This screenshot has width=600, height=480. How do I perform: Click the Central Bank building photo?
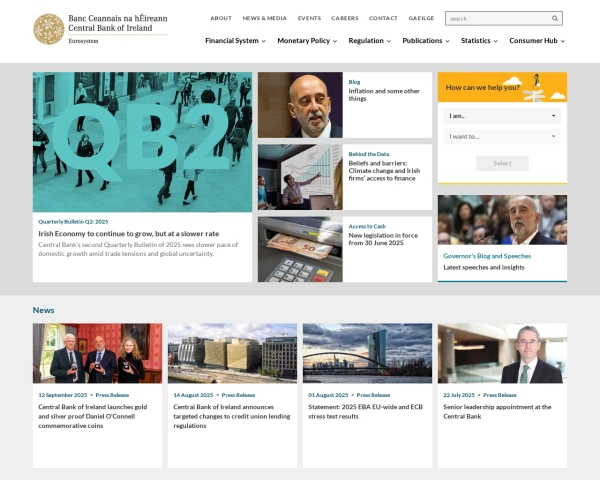(232, 353)
